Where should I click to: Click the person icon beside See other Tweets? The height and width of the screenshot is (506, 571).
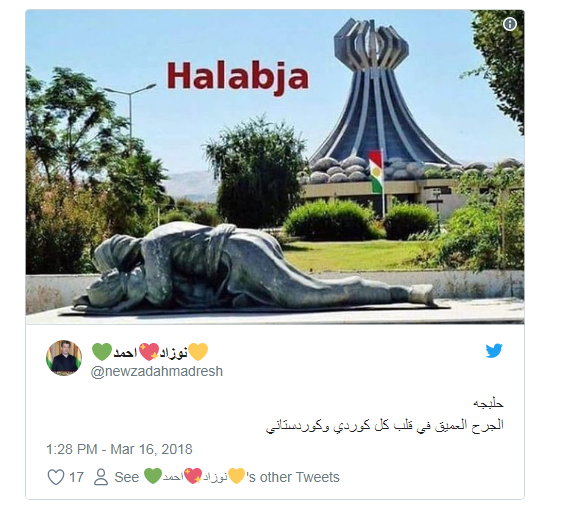click(x=101, y=477)
